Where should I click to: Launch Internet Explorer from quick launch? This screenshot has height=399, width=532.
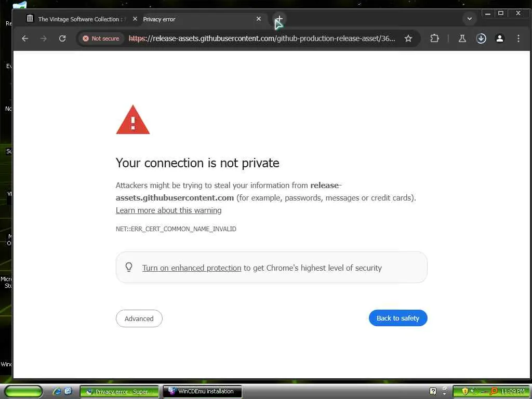point(57,391)
